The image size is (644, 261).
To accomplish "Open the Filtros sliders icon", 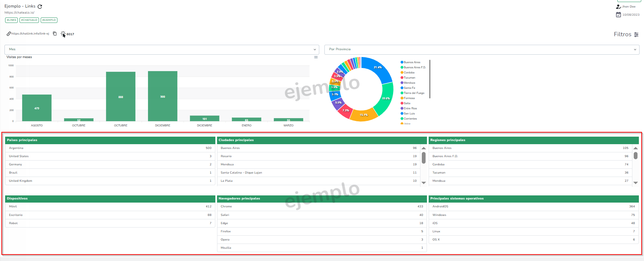I will click(x=636, y=35).
